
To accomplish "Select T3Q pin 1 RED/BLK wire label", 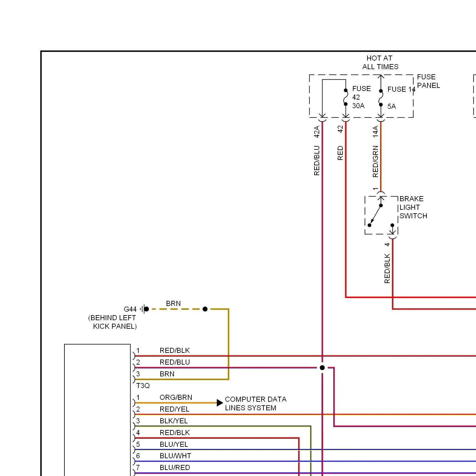I will pyautogui.click(x=175, y=350).
